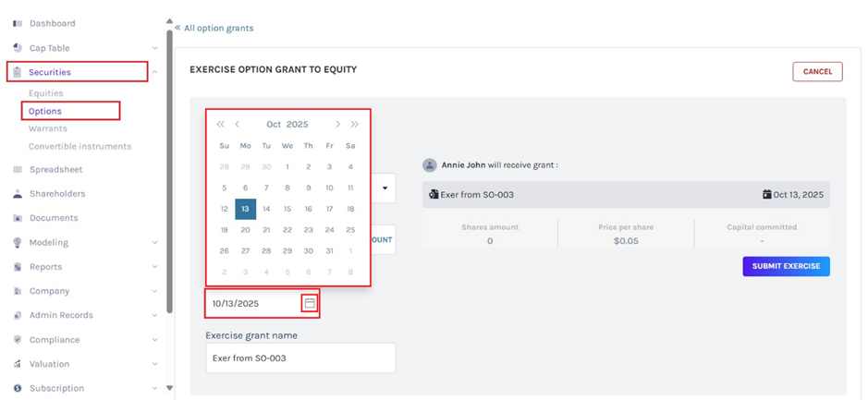Screen dimensions: 868x400
Task: Collapse the Securities sidebar section
Action: (154, 72)
